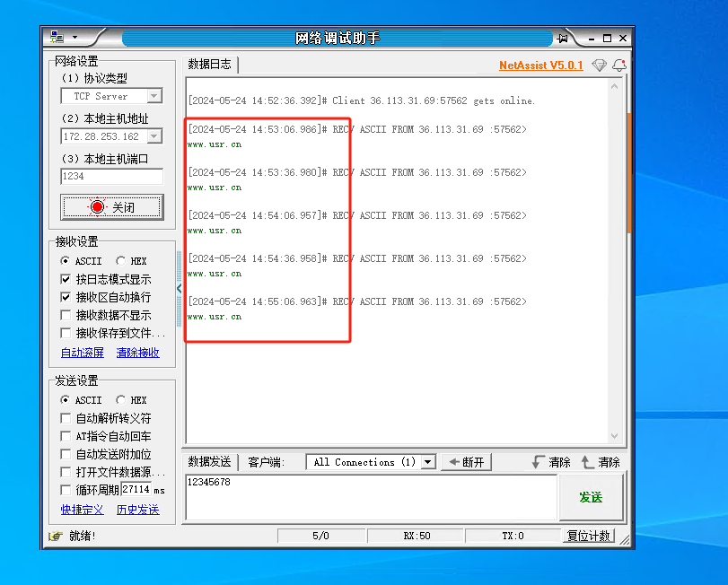Click the TX:0 status cell
Screen dimensions: 728x585
click(513, 536)
